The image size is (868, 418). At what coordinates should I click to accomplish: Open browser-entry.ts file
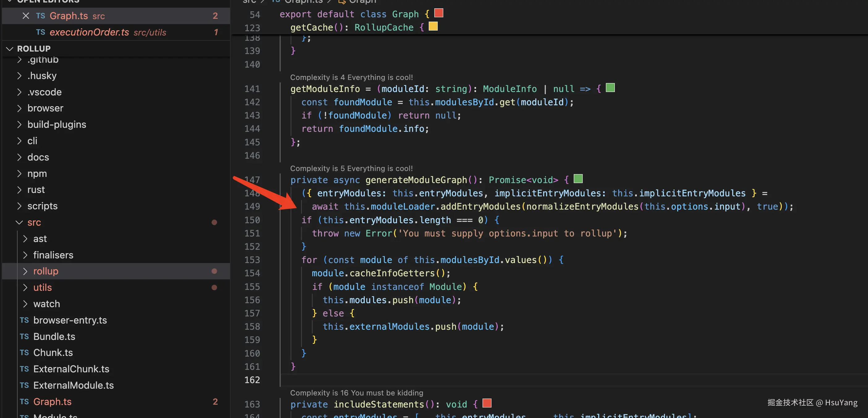[x=70, y=320]
